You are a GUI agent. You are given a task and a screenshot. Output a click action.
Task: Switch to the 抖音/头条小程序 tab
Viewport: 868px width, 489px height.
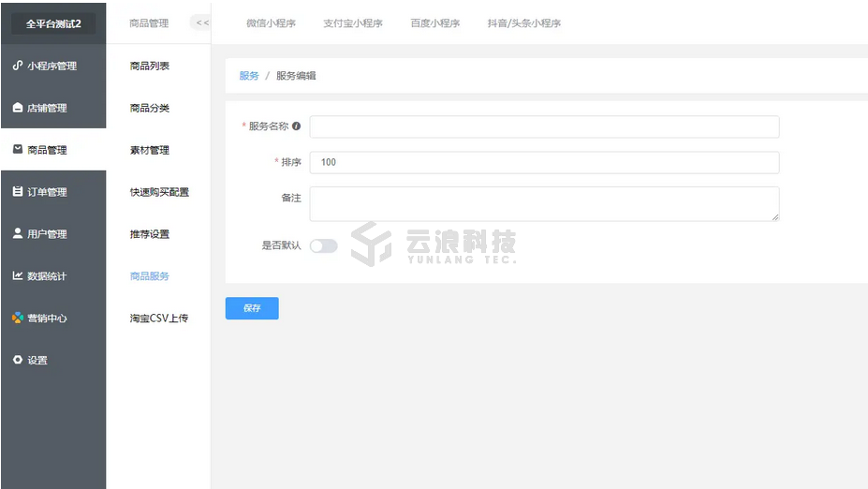pyautogui.click(x=523, y=23)
